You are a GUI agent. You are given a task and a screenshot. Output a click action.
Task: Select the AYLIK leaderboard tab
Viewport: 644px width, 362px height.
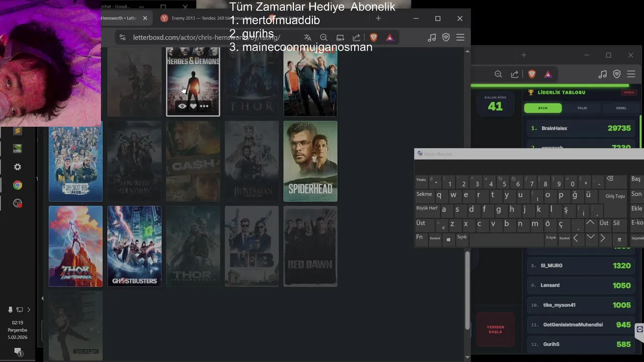(x=543, y=108)
